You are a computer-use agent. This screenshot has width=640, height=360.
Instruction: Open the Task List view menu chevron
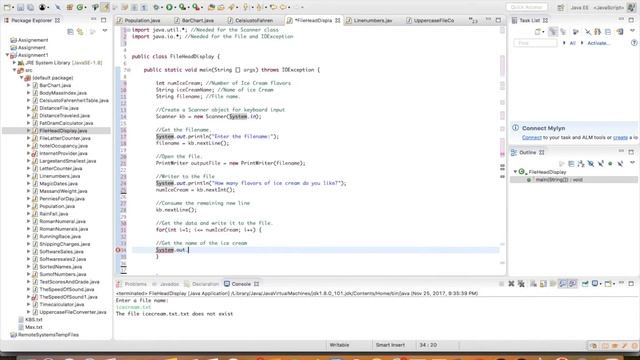(x=632, y=31)
